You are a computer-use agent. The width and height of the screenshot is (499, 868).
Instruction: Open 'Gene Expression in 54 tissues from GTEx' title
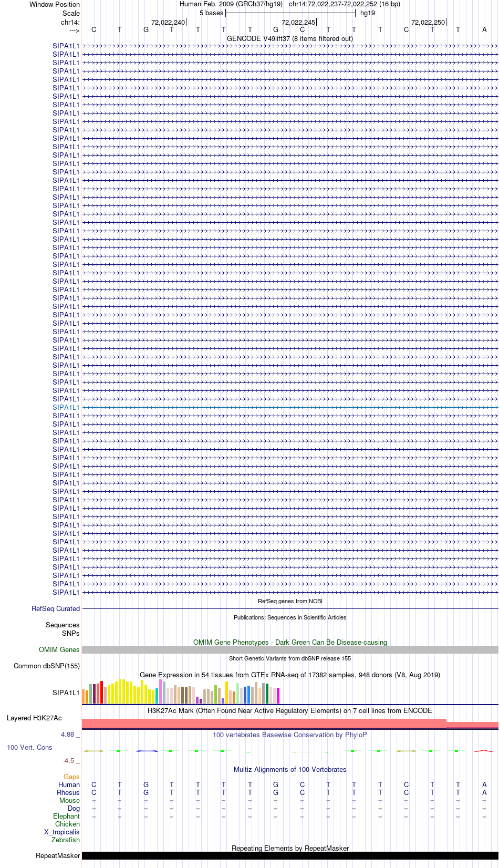tap(290, 675)
